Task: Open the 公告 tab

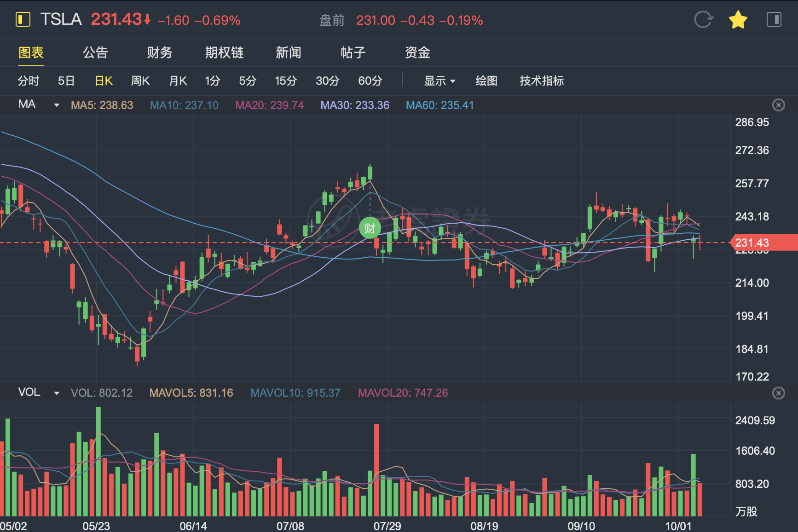Action: pos(95,52)
